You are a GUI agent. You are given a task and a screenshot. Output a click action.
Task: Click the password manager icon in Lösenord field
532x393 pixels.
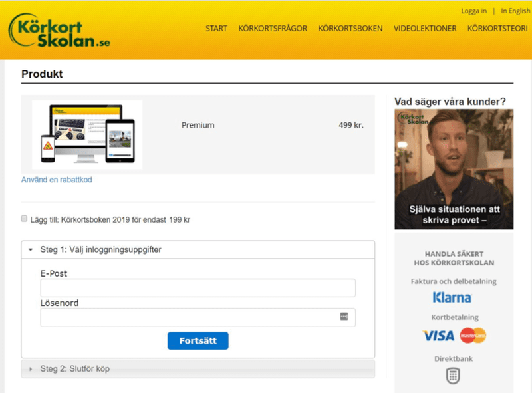click(x=344, y=317)
